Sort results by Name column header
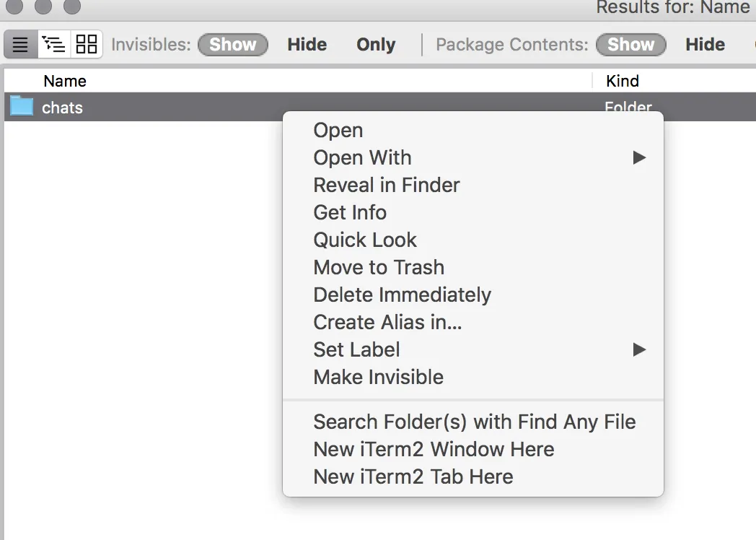 [x=65, y=81]
